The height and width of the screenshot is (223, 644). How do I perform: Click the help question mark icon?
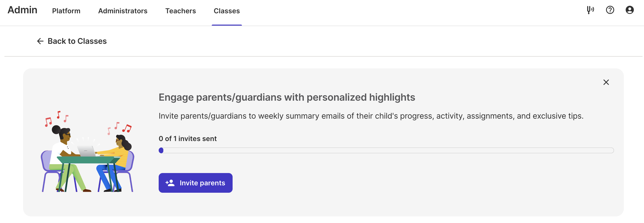(x=610, y=10)
